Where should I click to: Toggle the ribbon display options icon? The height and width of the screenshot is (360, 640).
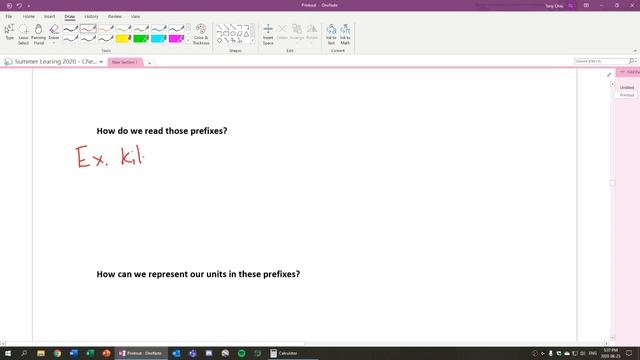pyautogui.click(x=586, y=6)
